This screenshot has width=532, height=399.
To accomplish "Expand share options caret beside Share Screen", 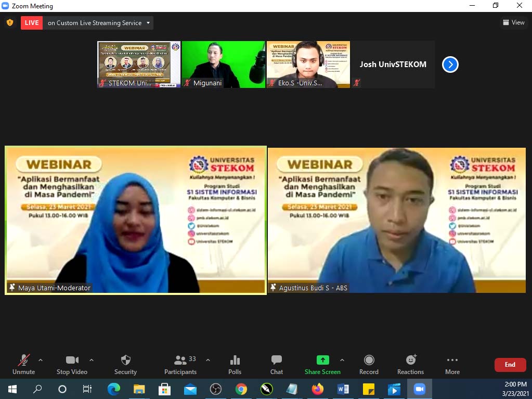I will (342, 360).
